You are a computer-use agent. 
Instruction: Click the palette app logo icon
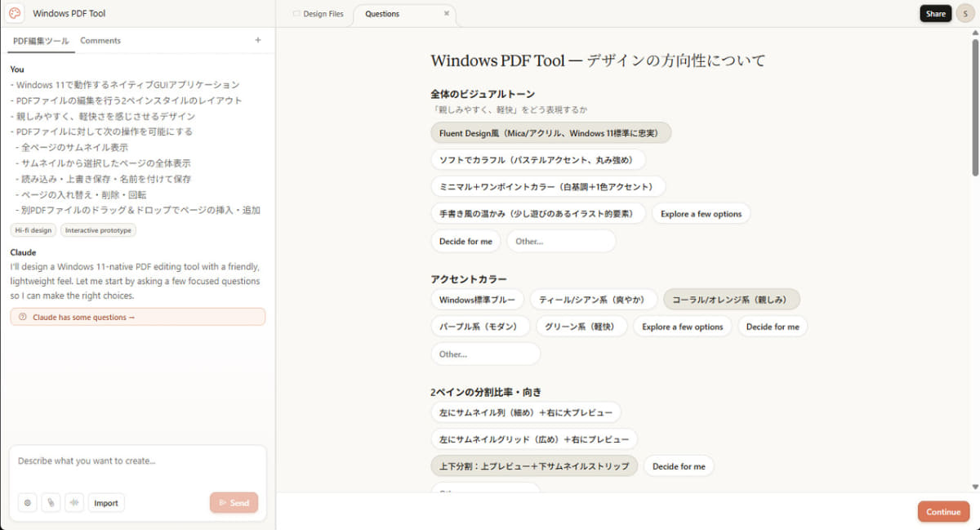click(15, 13)
